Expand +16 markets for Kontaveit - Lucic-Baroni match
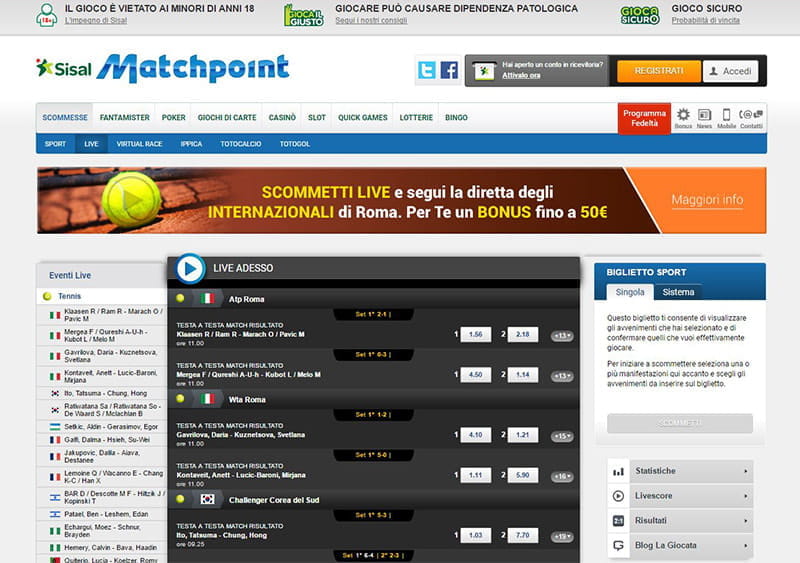The image size is (800, 563). pyautogui.click(x=562, y=476)
